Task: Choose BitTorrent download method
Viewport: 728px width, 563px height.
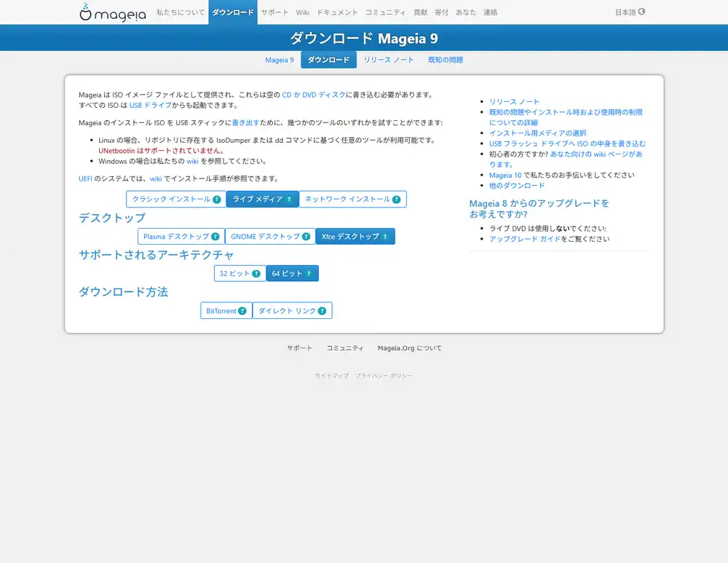Action: tap(226, 311)
